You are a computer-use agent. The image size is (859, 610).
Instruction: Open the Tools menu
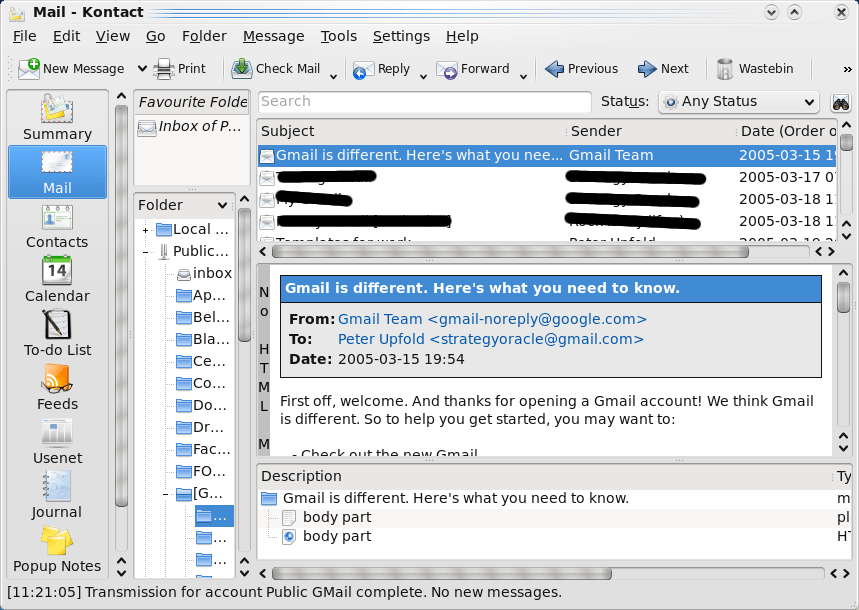tap(339, 36)
